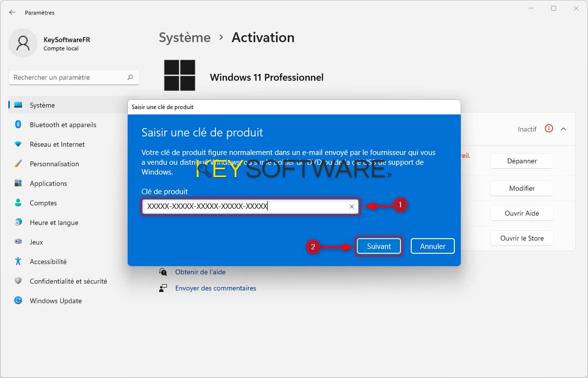Screen dimensions: 588x378
Task: Click the Ouvrir Aide button
Action: tap(522, 213)
